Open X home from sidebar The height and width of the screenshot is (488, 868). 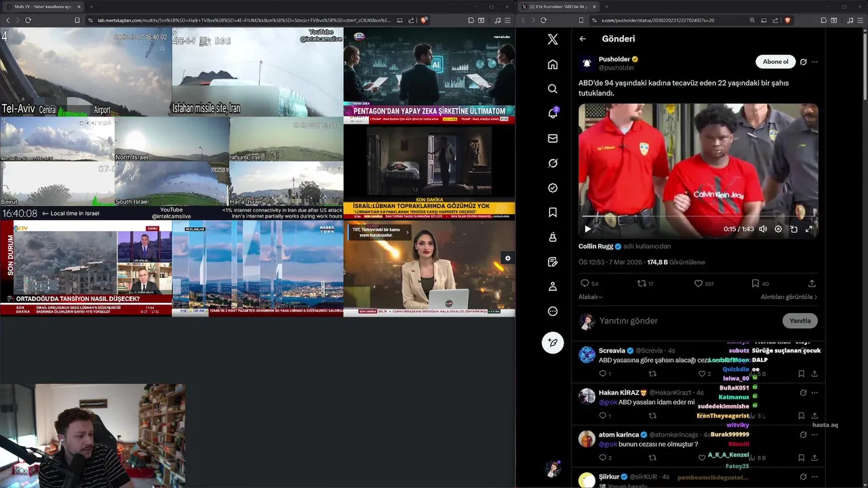pos(553,64)
